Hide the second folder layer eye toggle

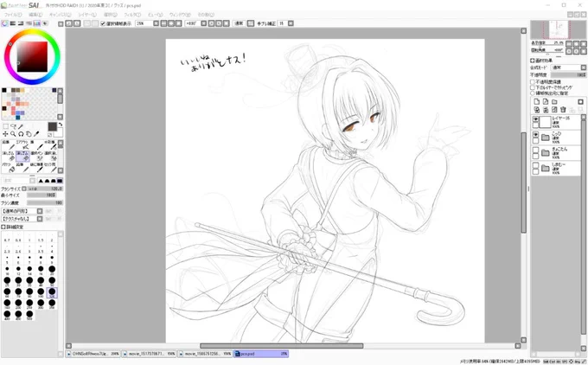[535, 135]
